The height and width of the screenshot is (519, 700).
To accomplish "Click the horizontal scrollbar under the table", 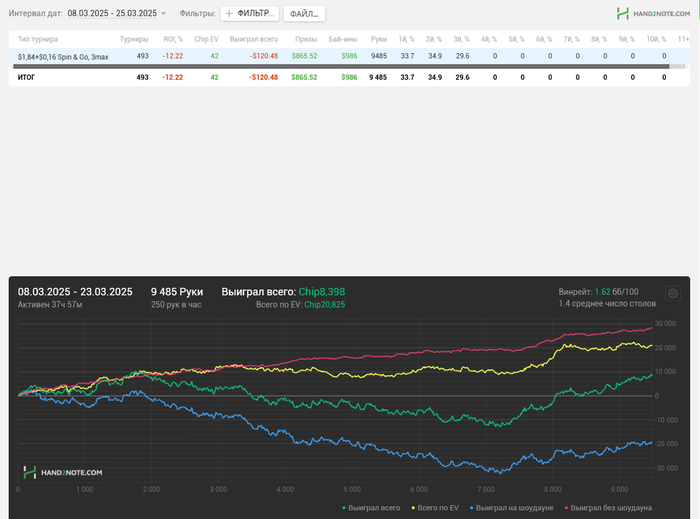I will (x=340, y=67).
